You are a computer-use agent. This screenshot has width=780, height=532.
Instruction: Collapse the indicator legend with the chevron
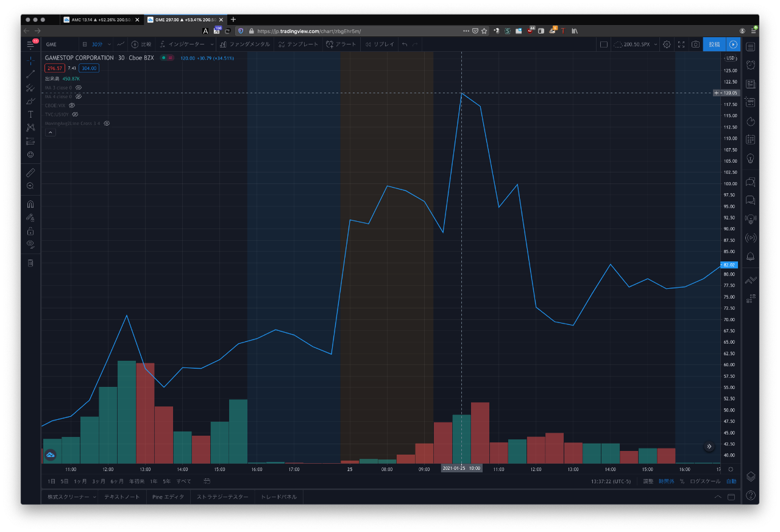tap(51, 132)
